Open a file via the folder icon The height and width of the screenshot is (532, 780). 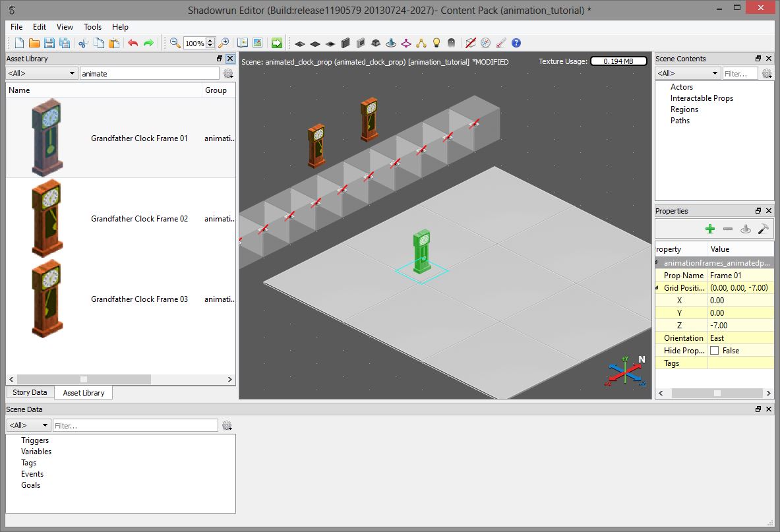(34, 44)
